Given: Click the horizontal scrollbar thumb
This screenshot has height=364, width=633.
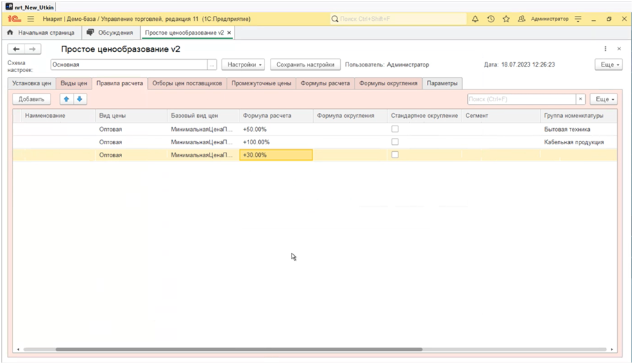Looking at the screenshot, I should pyautogui.click(x=239, y=349).
